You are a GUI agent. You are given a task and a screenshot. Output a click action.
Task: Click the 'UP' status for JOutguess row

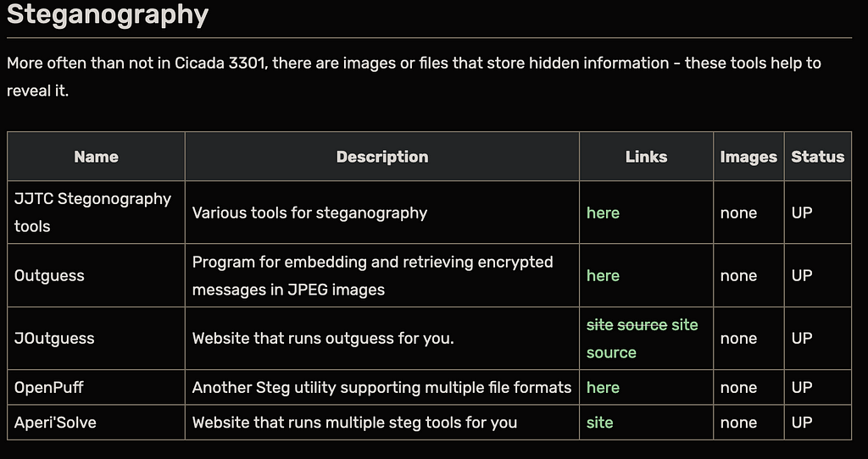coord(802,339)
